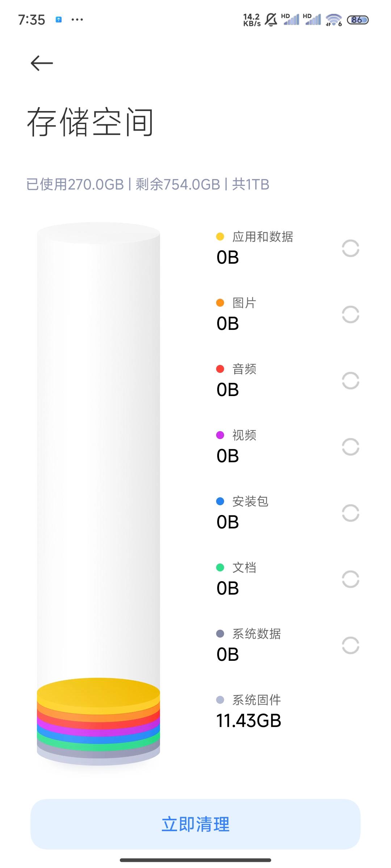Viewport: 391px width, 868px height.
Task: Select the 音频 storage entry
Action: point(288,380)
